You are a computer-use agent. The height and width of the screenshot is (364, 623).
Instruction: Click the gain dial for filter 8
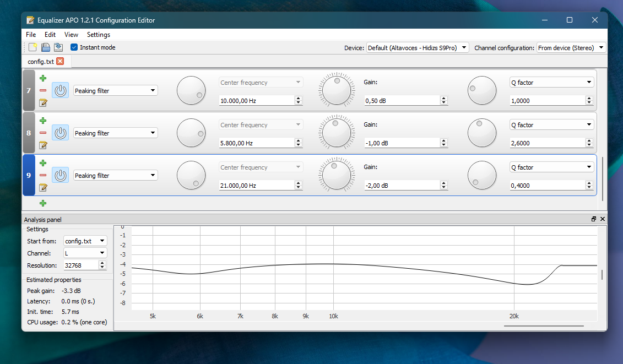[337, 133]
